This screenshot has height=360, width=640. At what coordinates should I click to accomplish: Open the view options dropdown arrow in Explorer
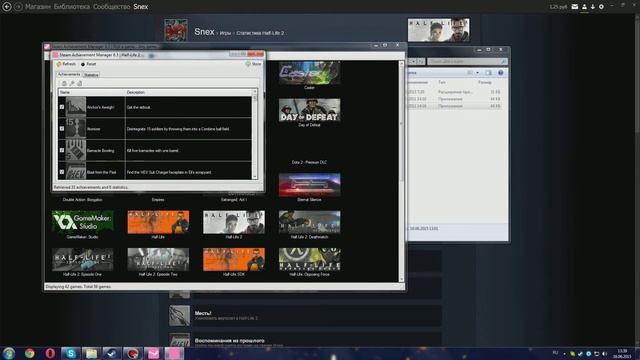click(477, 73)
